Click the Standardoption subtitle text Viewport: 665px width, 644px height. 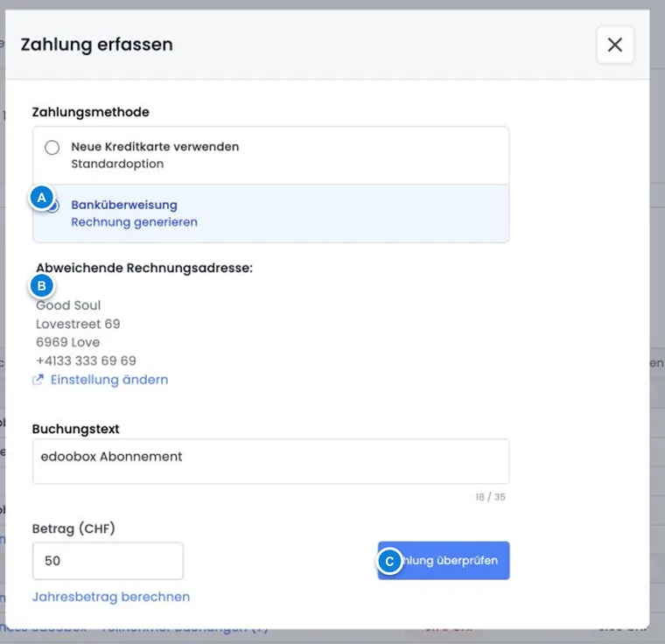point(117,164)
